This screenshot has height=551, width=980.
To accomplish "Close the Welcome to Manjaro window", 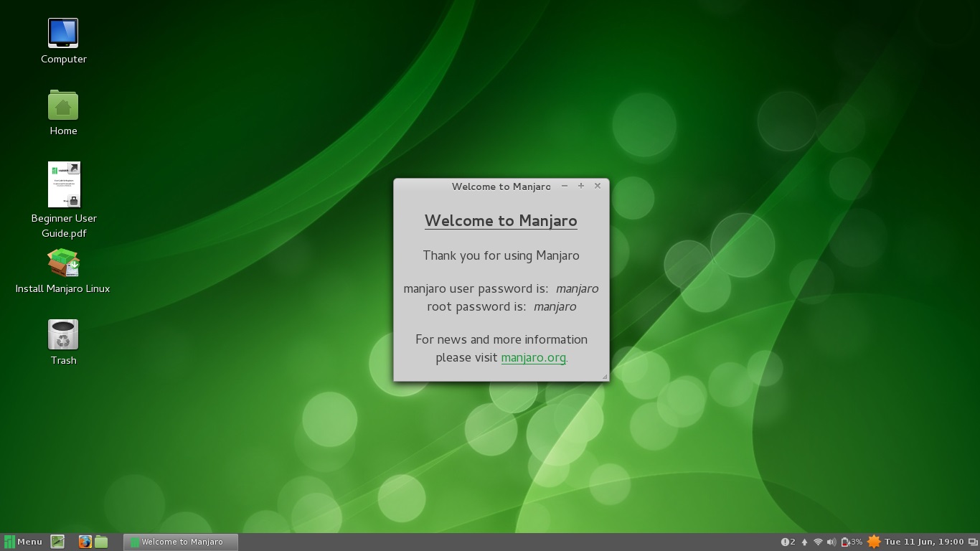I will [598, 186].
